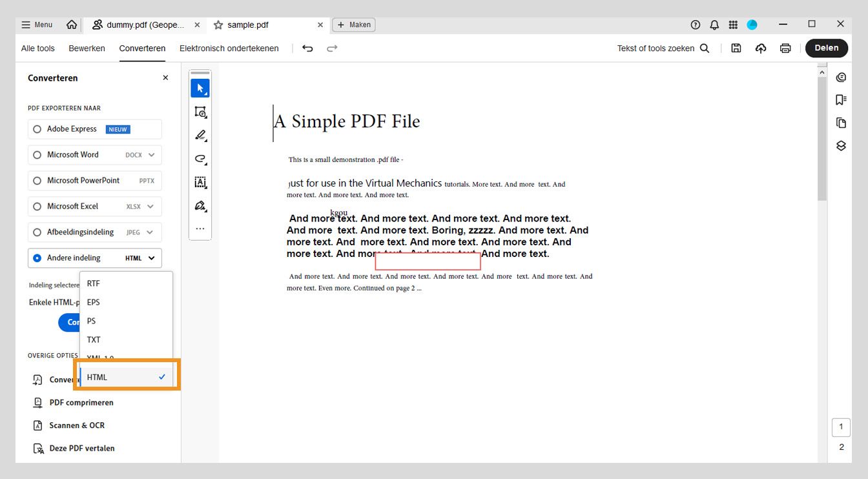Open the Home icon
This screenshot has width=868, height=479.
72,25
